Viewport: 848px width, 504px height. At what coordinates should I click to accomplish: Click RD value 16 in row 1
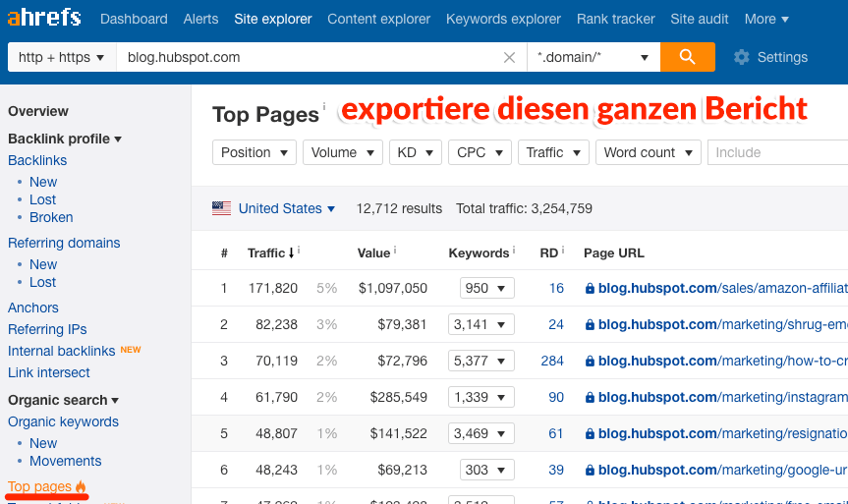point(556,288)
